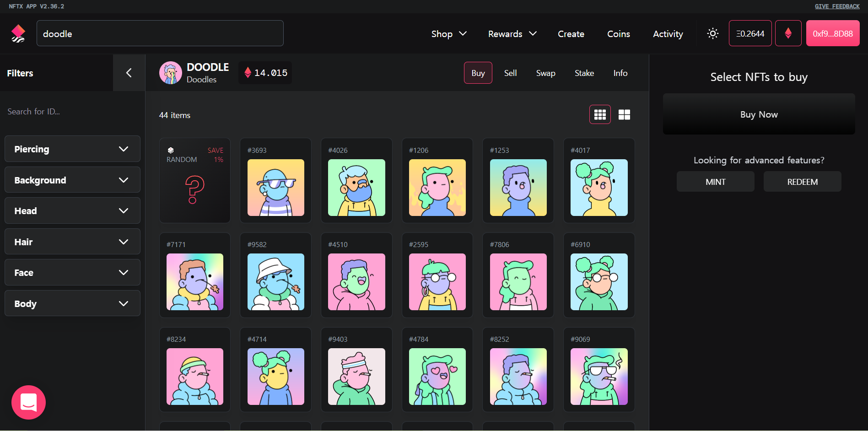
Task: Toggle the light/dark theme sun icon
Action: point(712,33)
